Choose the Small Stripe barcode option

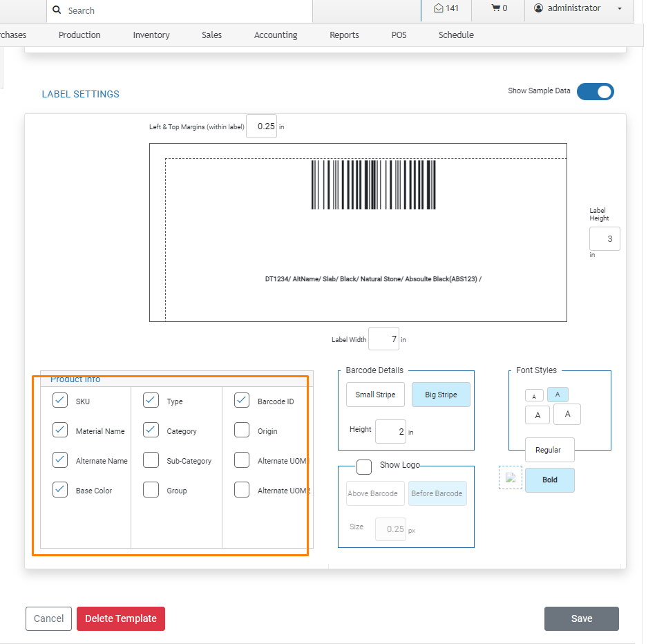point(375,395)
